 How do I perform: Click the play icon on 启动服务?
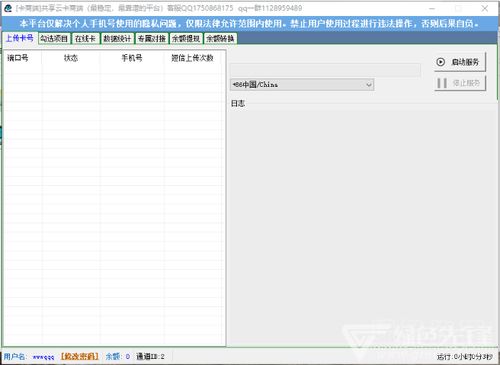441,62
